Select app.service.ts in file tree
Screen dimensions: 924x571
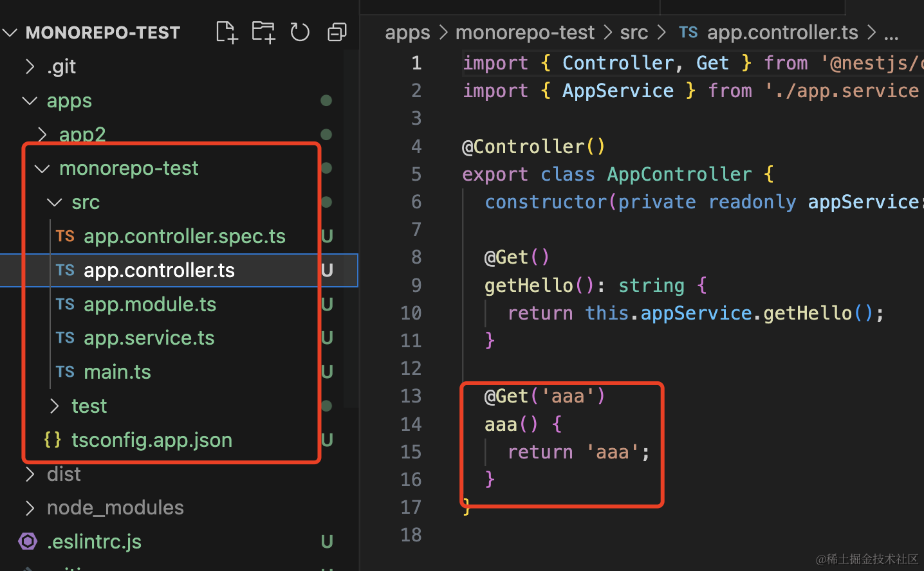coord(149,338)
